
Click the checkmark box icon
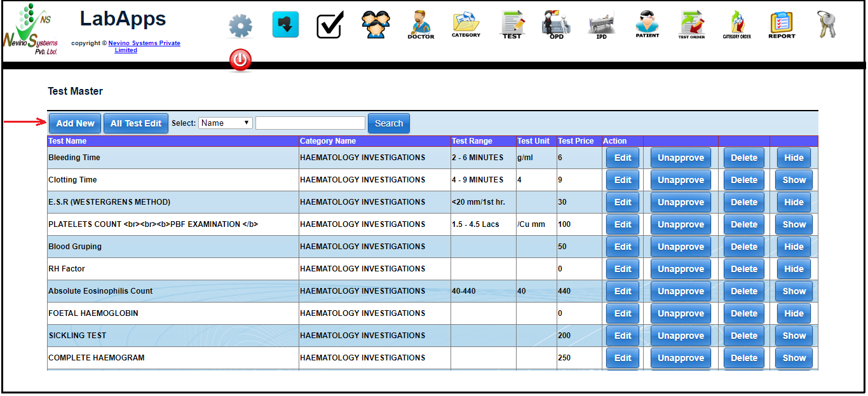coord(330,25)
